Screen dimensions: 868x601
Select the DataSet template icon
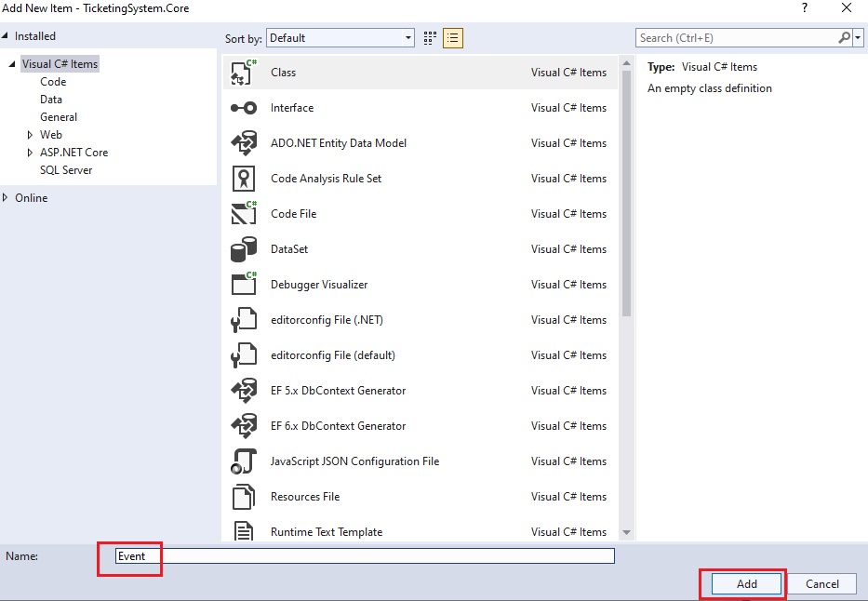coord(244,249)
